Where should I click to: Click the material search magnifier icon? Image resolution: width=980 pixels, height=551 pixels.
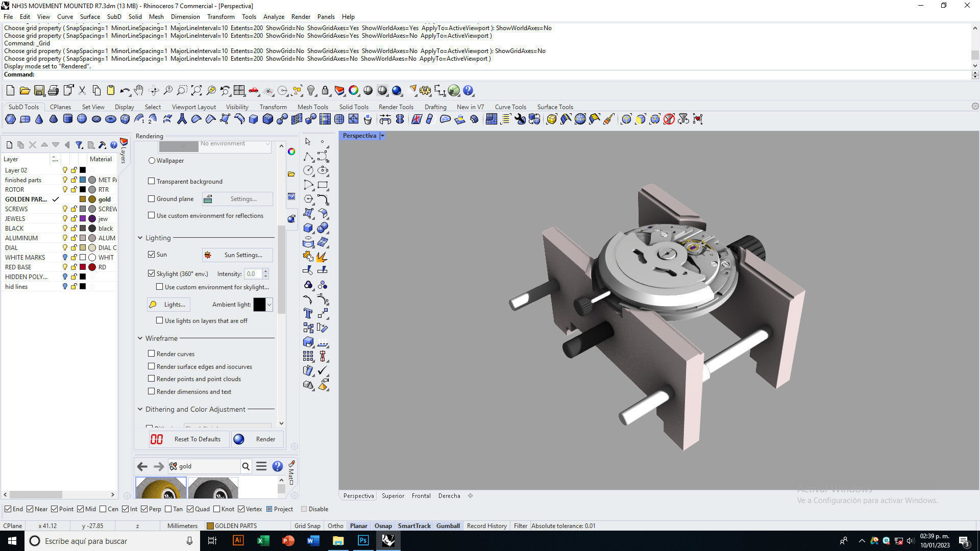click(246, 466)
